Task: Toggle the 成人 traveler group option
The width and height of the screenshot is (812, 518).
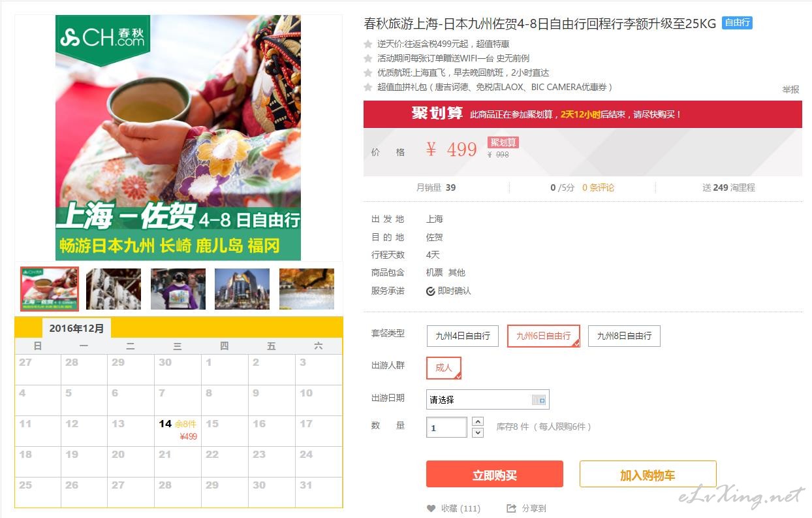Action: coord(444,368)
